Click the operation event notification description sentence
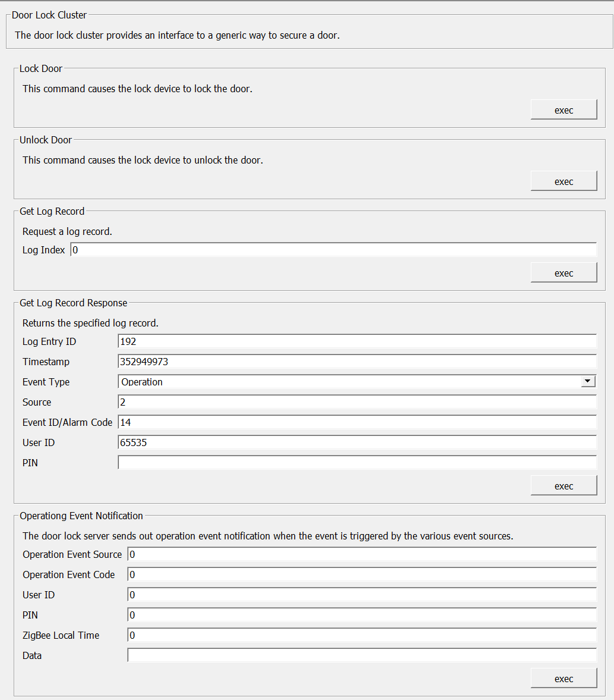This screenshot has height=700, width=614. pos(267,536)
